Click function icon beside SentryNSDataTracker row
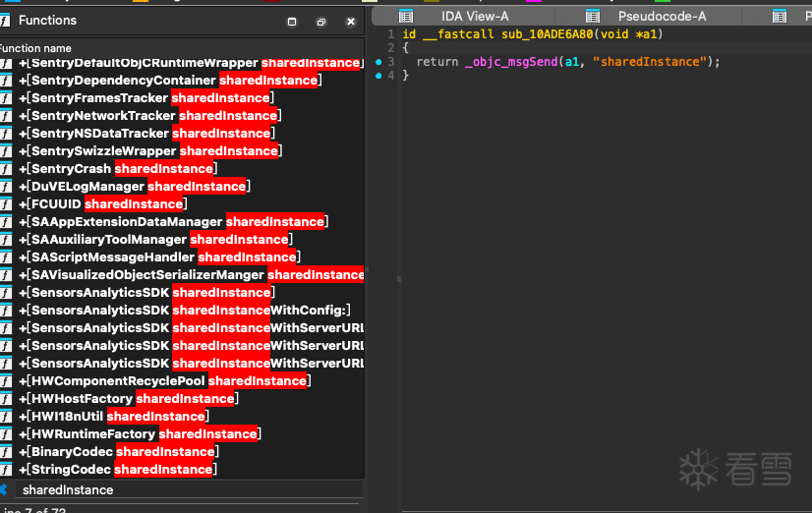 tap(6, 133)
